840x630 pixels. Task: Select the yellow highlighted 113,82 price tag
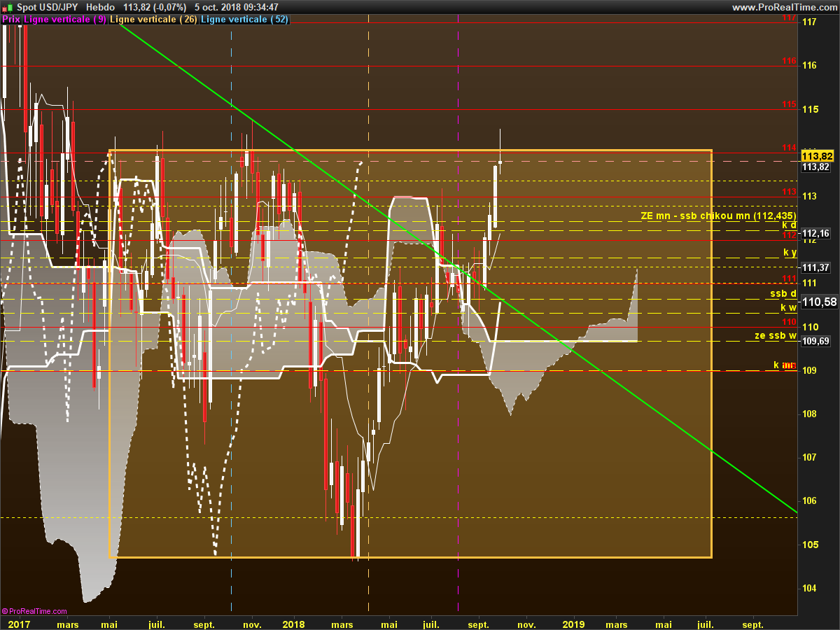pyautogui.click(x=817, y=155)
